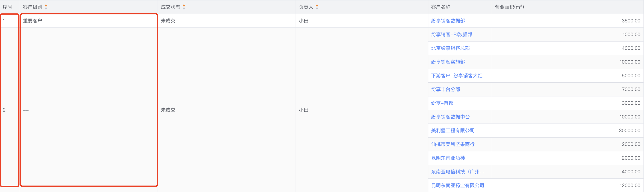The image size is (644, 192).
Task: Click area value 3500.00
Action: [x=631, y=21]
